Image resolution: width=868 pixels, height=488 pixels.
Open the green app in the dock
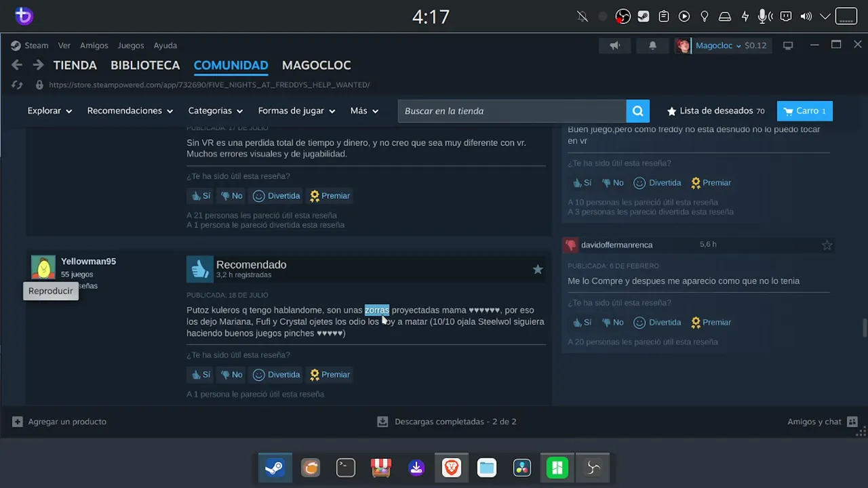point(557,468)
